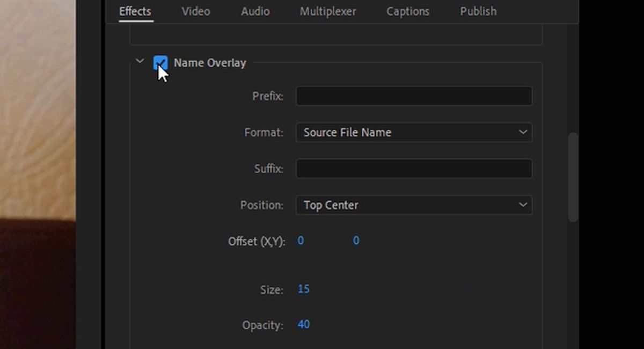Collapse the Name Overlay section

tap(140, 61)
